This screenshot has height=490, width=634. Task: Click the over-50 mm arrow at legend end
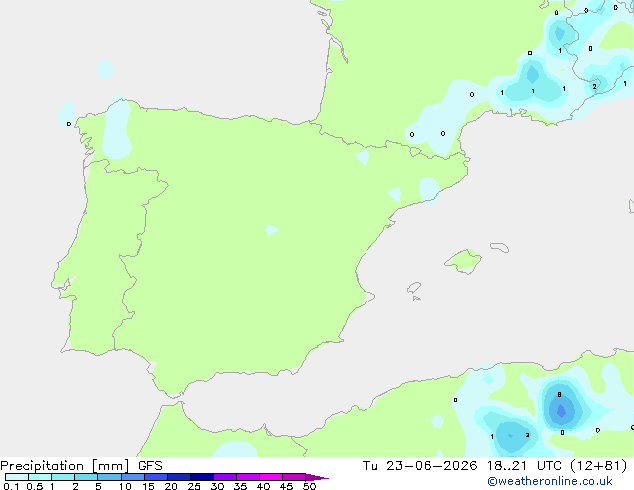coord(317,477)
